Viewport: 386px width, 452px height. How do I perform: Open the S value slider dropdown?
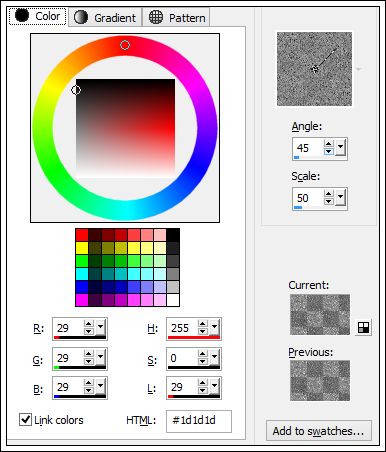[214, 357]
